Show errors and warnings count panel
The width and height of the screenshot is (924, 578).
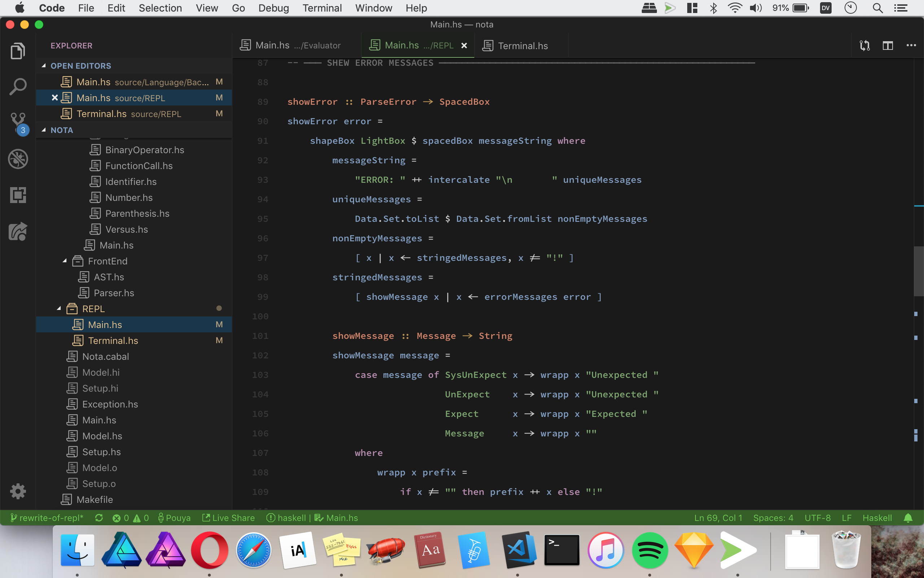(131, 518)
